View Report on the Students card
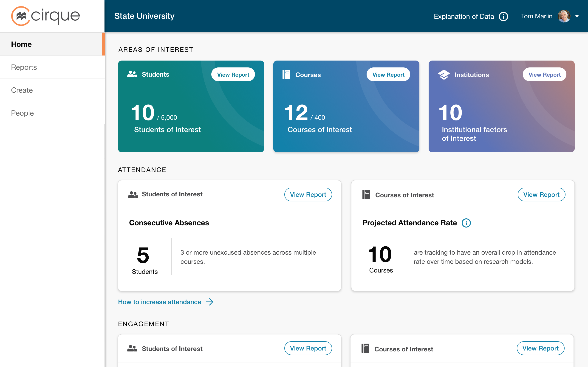The image size is (588, 367). coord(233,75)
